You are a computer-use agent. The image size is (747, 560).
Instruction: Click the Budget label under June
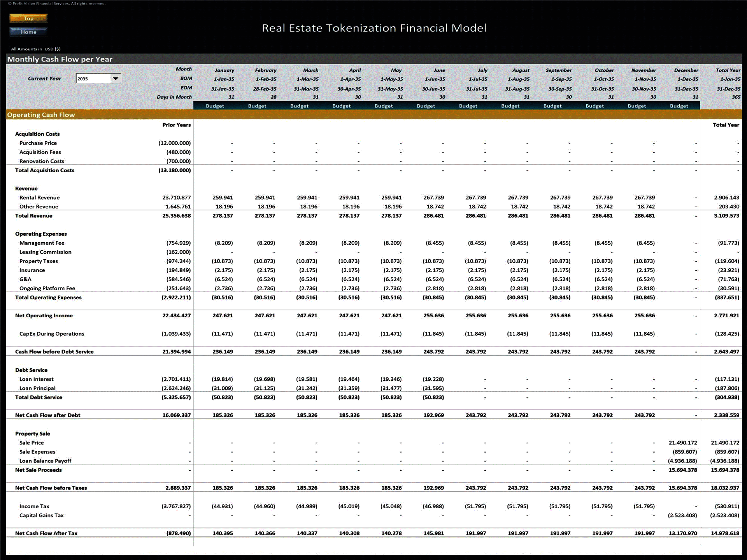pyautogui.click(x=426, y=106)
